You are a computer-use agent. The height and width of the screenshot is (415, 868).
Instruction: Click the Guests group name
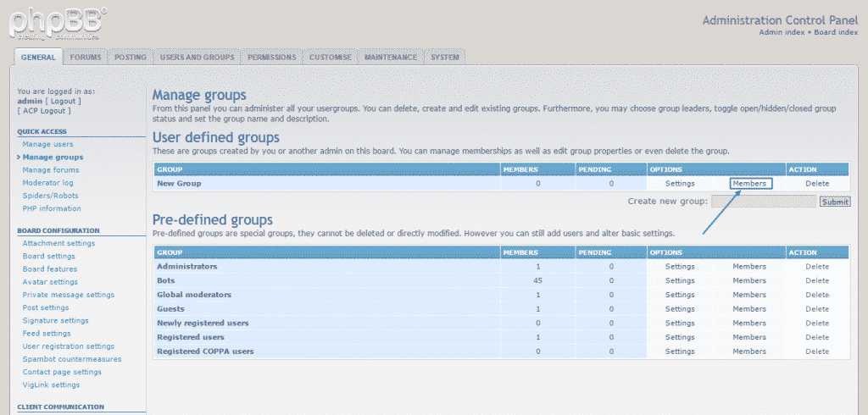pyautogui.click(x=170, y=309)
